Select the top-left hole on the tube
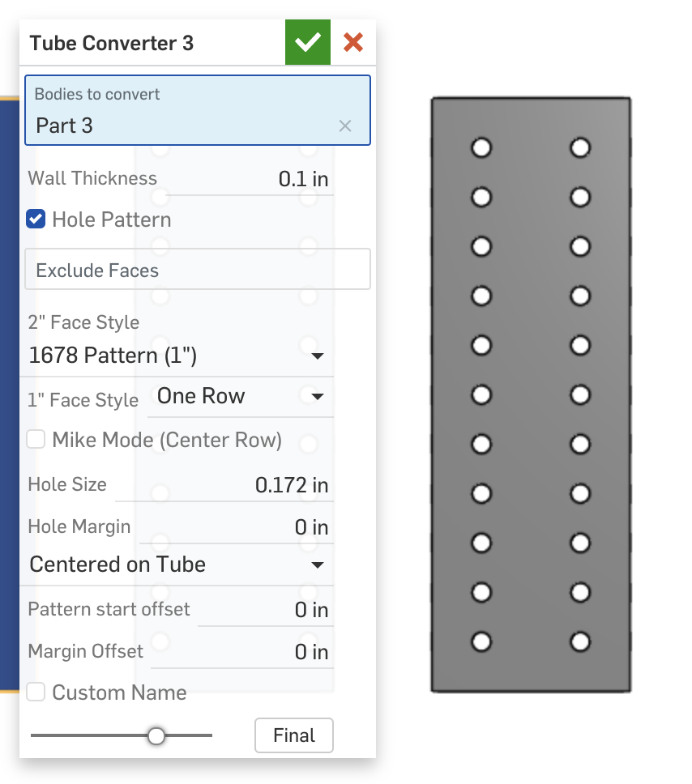Image resolution: width=692 pixels, height=784 pixels. pos(481,148)
